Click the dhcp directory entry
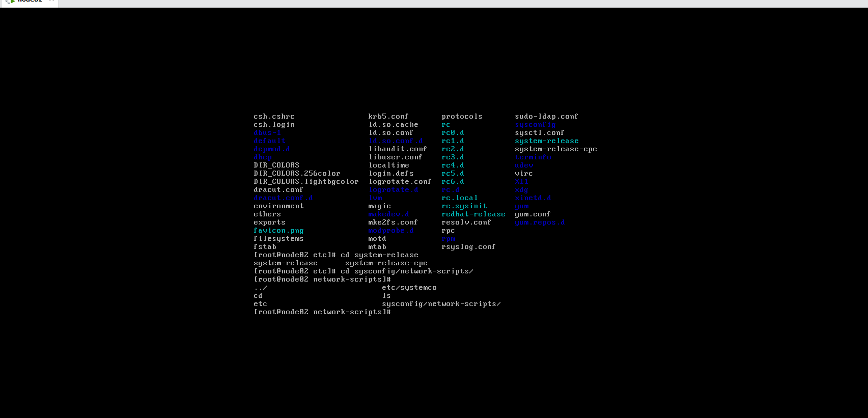Screen dimensions: 868x418 click(x=263, y=157)
